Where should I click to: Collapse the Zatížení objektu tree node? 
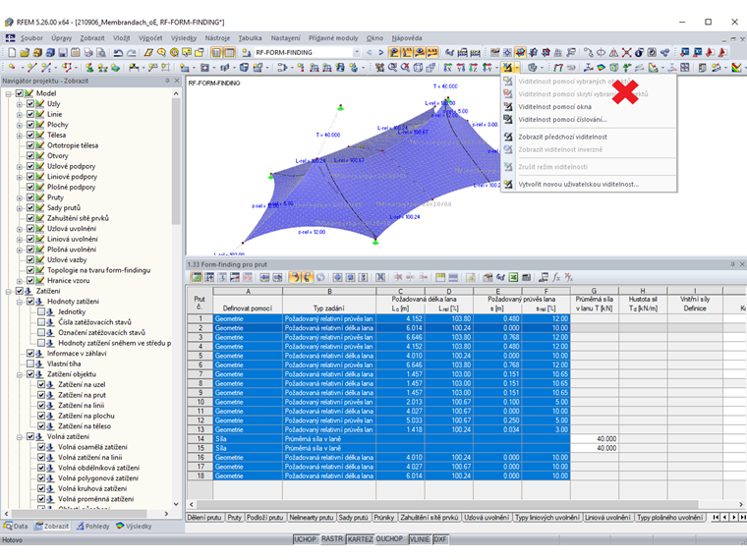point(20,374)
